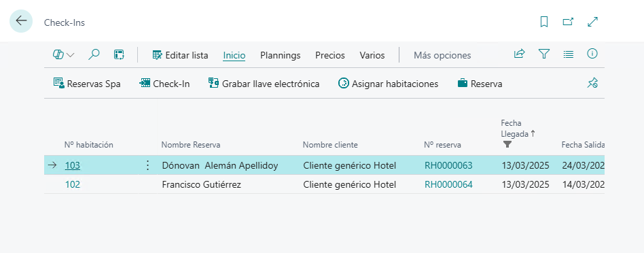
Task: Click Editar lista
Action: tap(180, 55)
